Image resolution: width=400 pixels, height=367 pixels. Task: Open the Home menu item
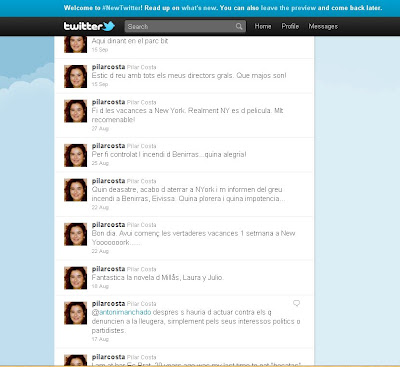[x=263, y=26]
